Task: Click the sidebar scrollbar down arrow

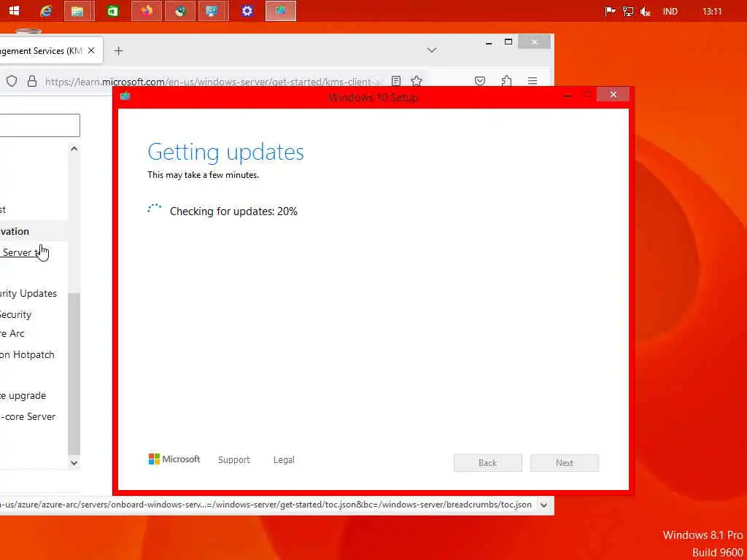Action: [x=74, y=462]
